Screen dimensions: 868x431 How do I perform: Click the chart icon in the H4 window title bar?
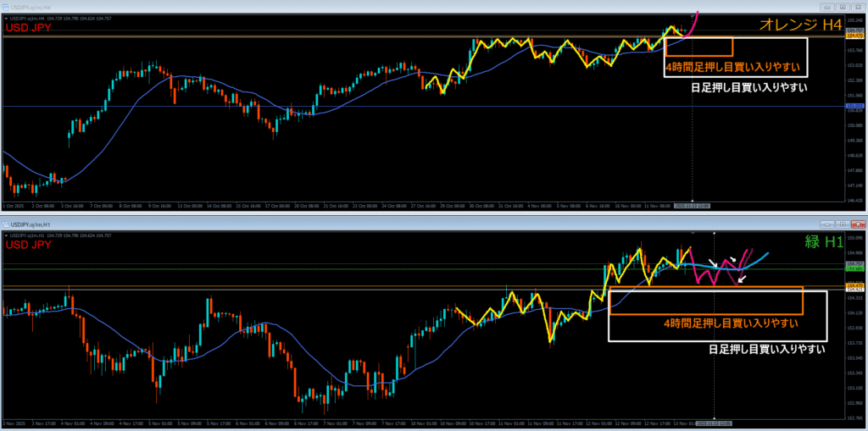[6, 8]
